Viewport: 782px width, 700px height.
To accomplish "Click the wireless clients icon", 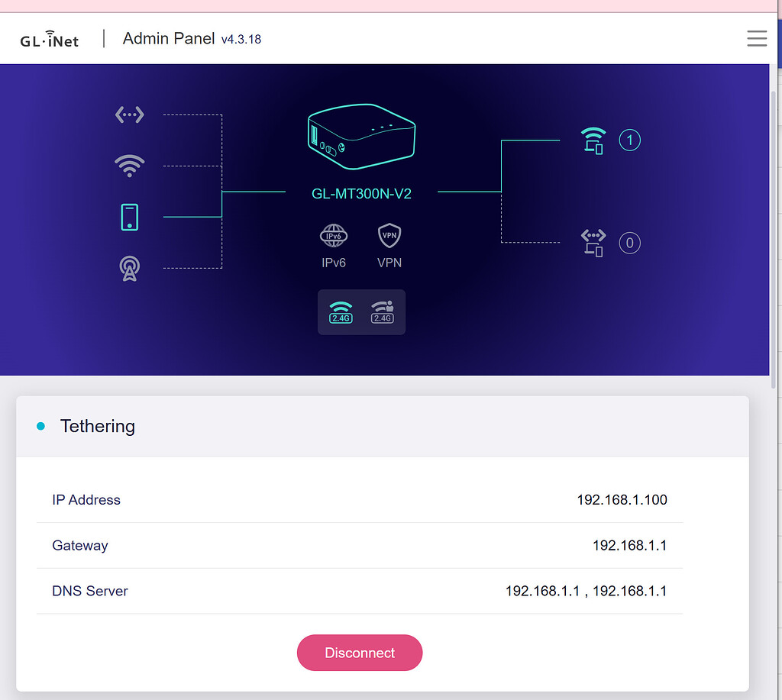I will click(x=593, y=140).
